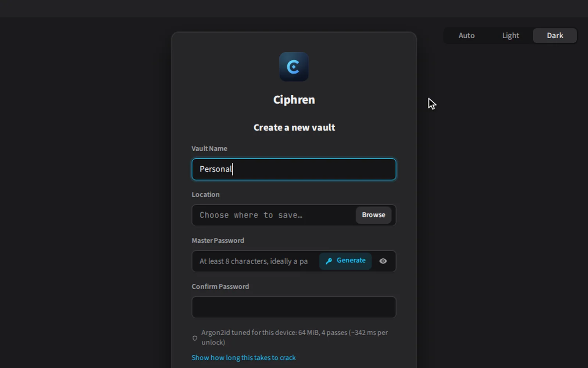Viewport: 588px width, 368px height.
Task: Click the Argon2id tuning info text
Action: 294,337
